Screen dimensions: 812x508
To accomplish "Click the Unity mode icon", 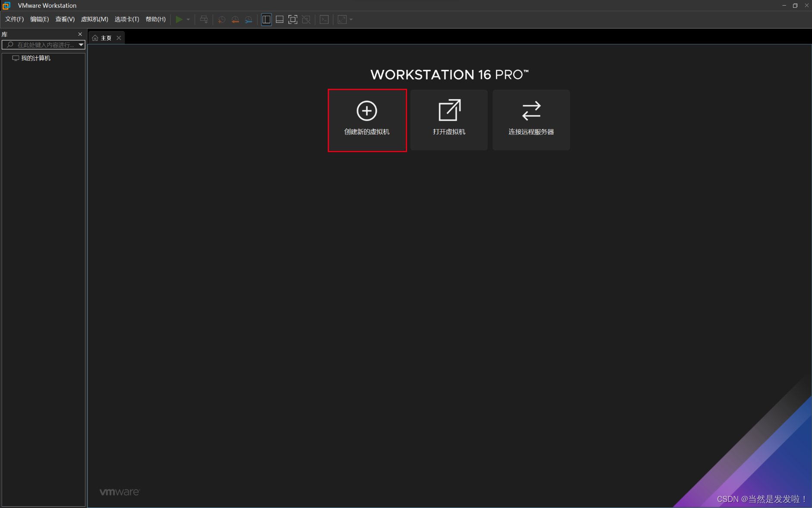I will [306, 19].
